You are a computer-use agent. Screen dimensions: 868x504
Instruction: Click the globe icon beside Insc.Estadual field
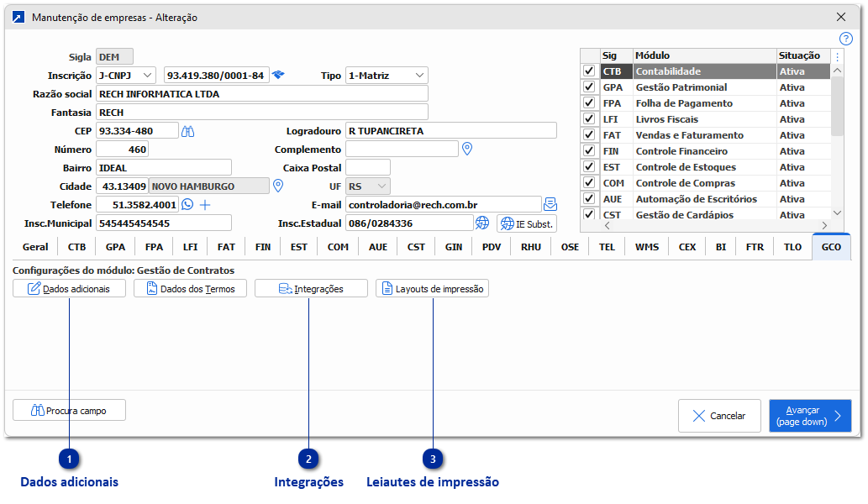482,223
